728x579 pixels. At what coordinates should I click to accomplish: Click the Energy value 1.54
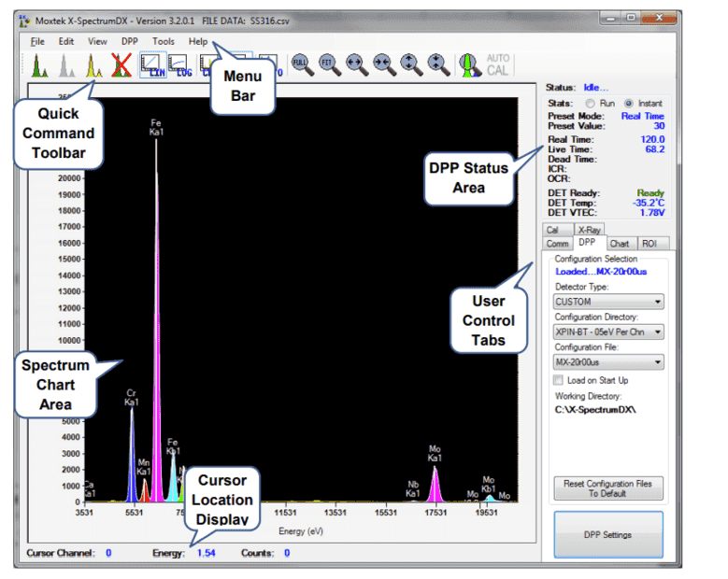point(206,553)
